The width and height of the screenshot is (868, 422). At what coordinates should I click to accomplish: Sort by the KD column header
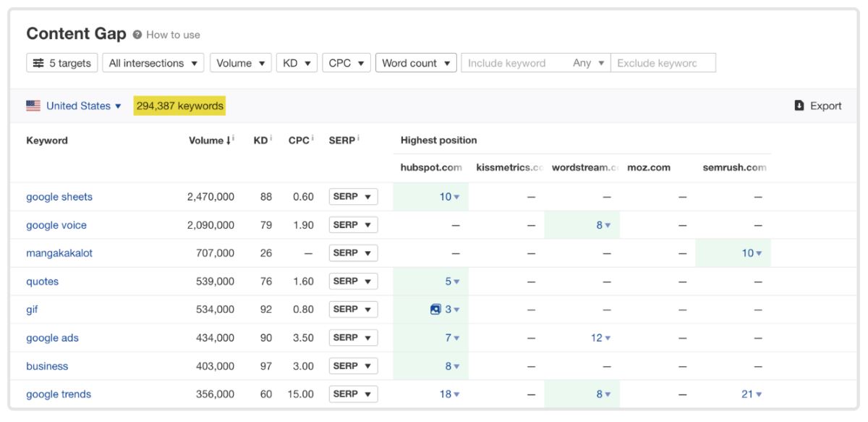click(x=263, y=140)
